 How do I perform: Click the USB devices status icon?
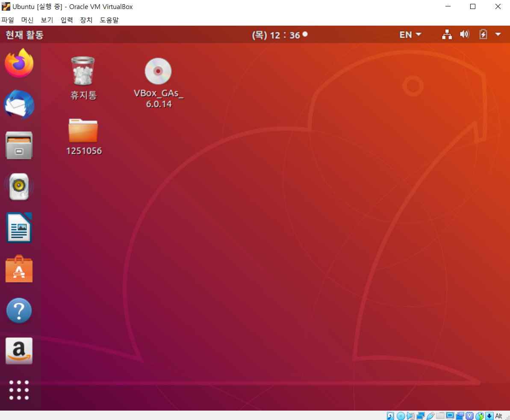430,415
